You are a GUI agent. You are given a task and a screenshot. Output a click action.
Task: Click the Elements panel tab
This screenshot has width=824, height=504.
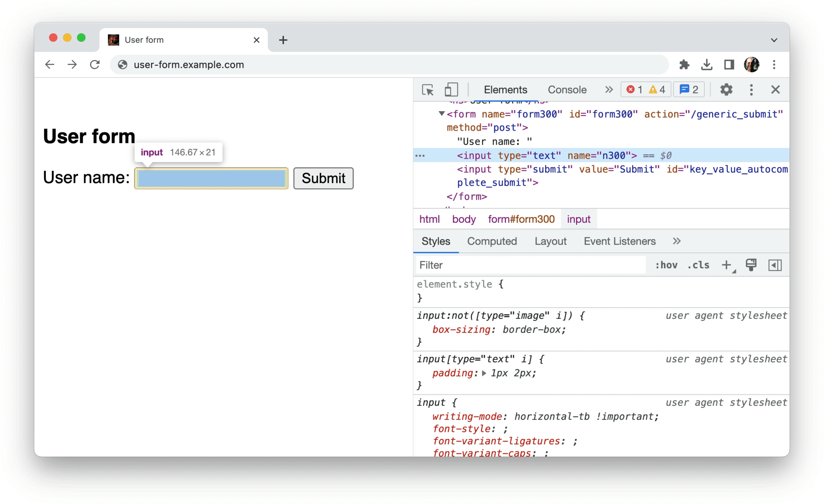point(505,90)
